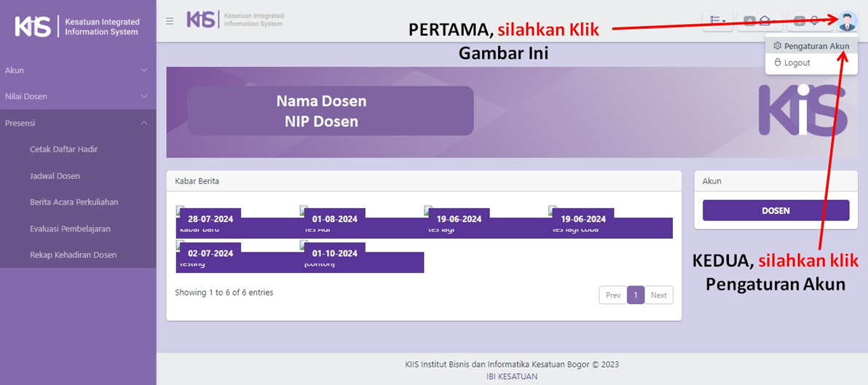868x385 pixels.
Task: Expand the Nilai Dosen sidebar menu
Action: pyautogui.click(x=77, y=96)
